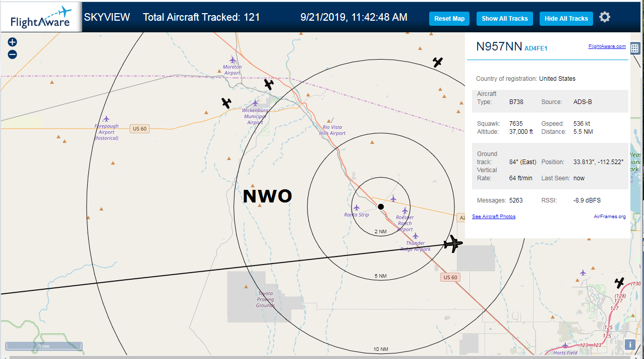Click Show All Tracks button
The height and width of the screenshot is (359, 644).
(504, 18)
